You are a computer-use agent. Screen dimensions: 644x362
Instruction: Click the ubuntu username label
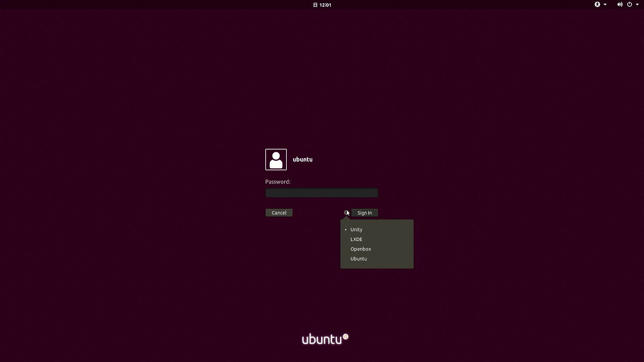[x=303, y=160]
